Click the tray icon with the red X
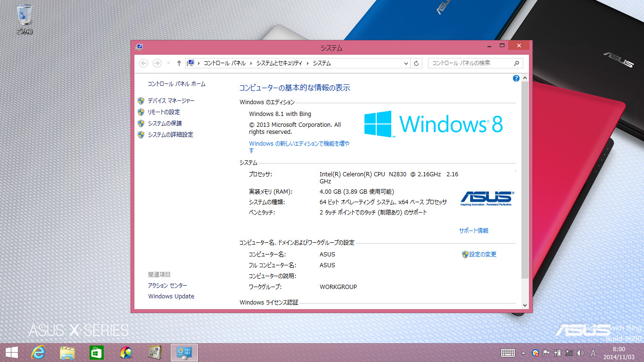The height and width of the screenshot is (362, 644). coord(536,353)
